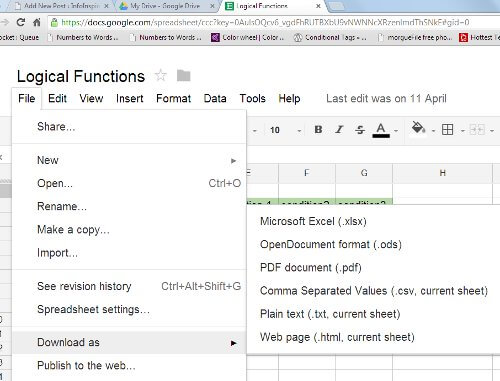Select column G header

[364, 173]
